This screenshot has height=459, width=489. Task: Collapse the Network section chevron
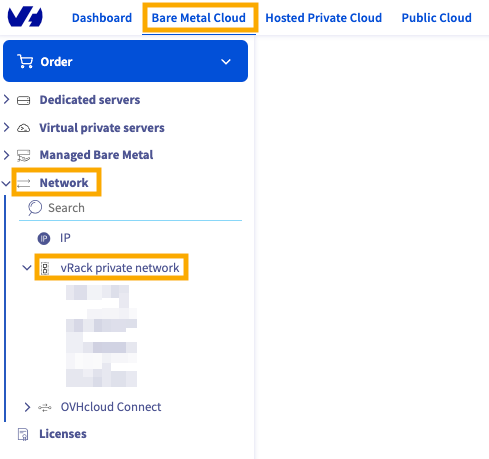[x=6, y=183]
